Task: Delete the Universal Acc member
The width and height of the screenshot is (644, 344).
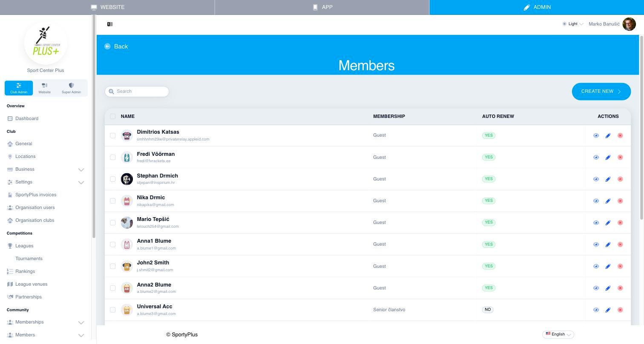Action: 620,310
